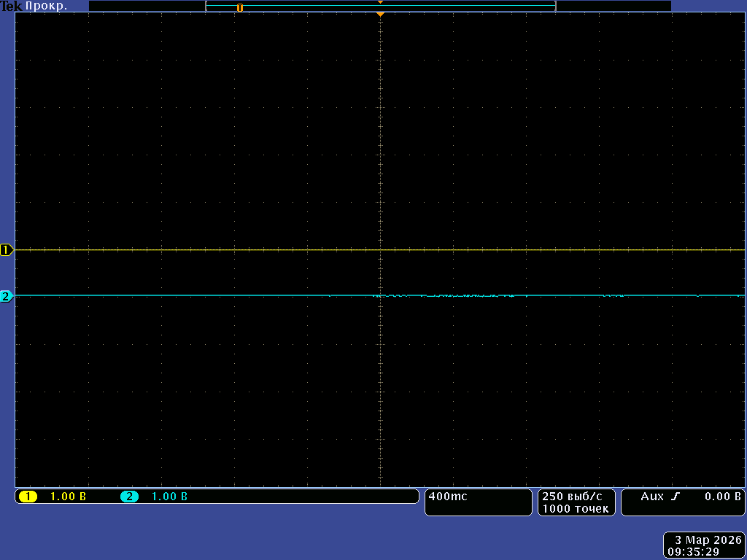Click the 0.00 В trigger level value
747x560 pixels.
tap(722, 497)
